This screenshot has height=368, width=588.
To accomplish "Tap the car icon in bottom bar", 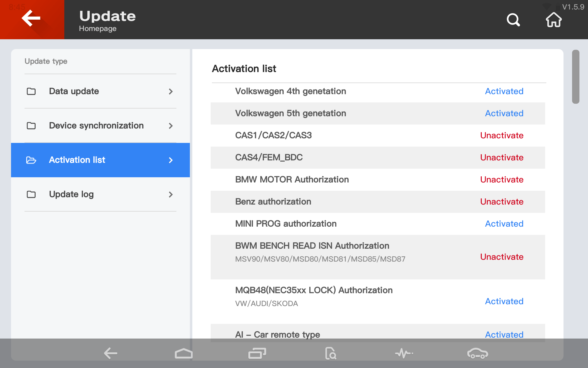I will (x=477, y=353).
